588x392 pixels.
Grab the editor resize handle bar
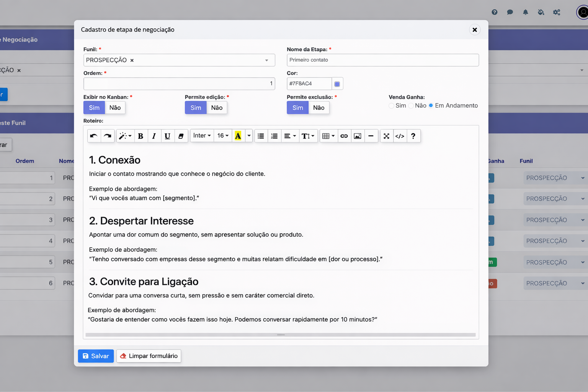(281, 335)
